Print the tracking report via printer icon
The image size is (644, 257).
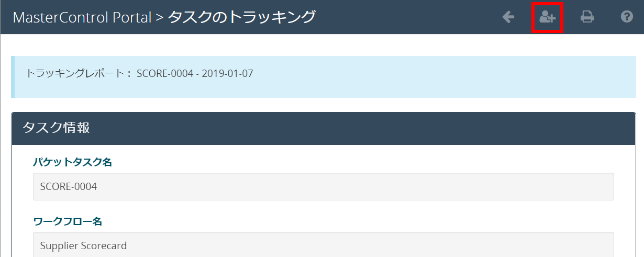coord(587,17)
